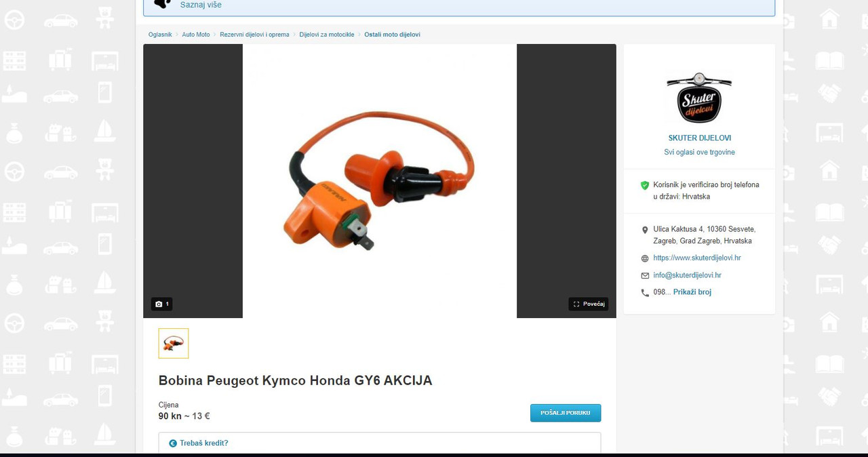868x457 pixels.
Task: Select the small orange coil thumbnail
Action: (x=174, y=343)
